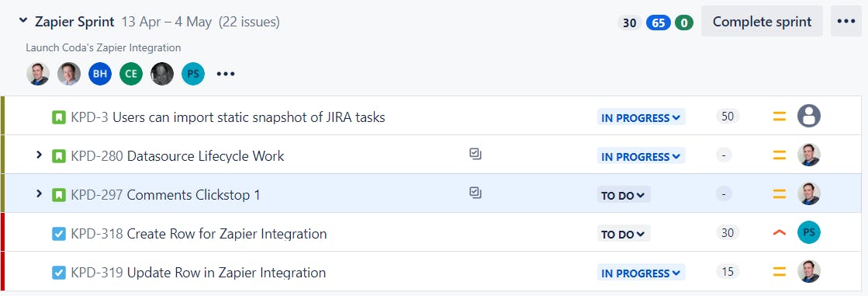The height and width of the screenshot is (296, 868).
Task: Click the story type icon for KPD-3
Action: click(x=59, y=117)
